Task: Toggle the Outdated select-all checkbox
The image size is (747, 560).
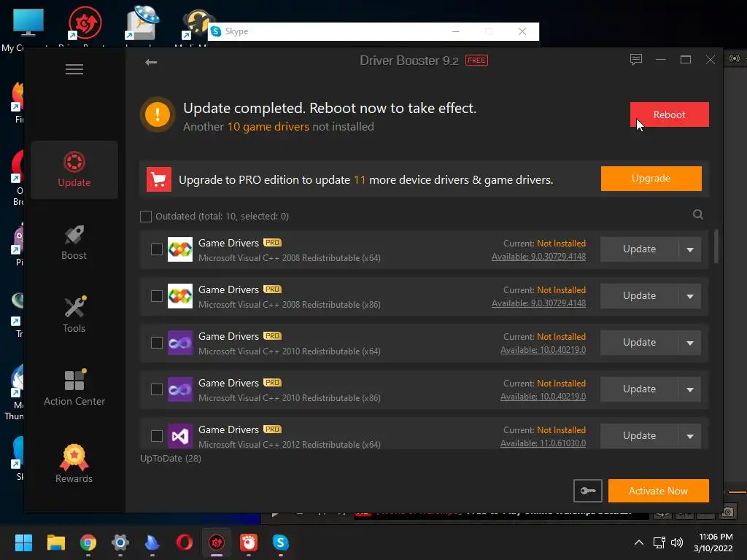Action: pos(146,217)
